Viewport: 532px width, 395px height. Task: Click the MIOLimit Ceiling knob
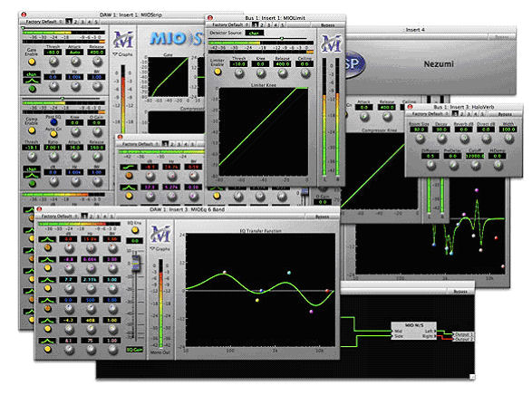(305, 73)
